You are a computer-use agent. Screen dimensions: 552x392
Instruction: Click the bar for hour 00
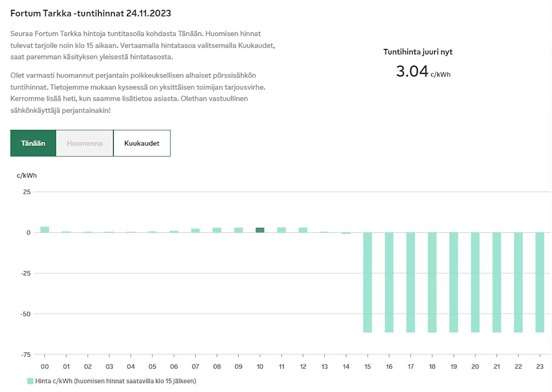pyautogui.click(x=45, y=230)
